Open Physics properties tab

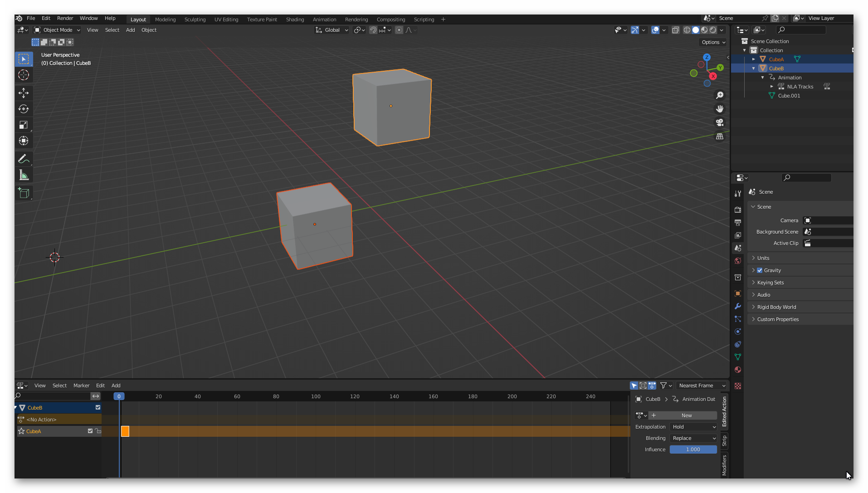click(x=738, y=332)
